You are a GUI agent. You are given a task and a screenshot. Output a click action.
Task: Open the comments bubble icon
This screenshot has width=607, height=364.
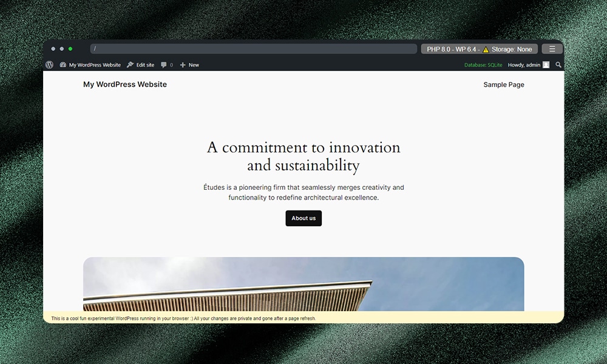163,64
